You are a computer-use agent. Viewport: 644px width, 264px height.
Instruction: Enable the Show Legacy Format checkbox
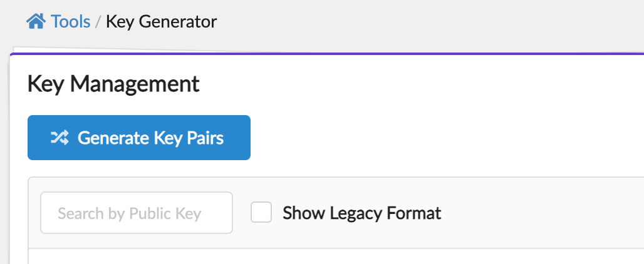pos(261,213)
